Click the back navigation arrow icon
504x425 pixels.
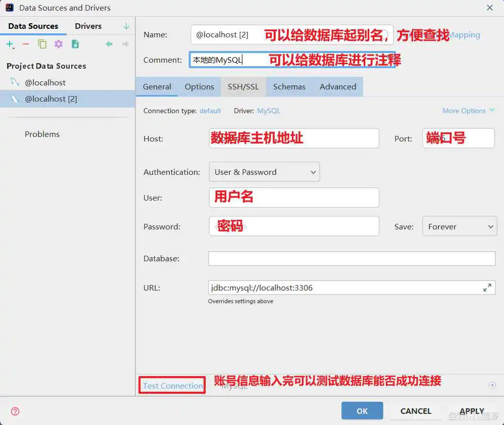pos(109,44)
